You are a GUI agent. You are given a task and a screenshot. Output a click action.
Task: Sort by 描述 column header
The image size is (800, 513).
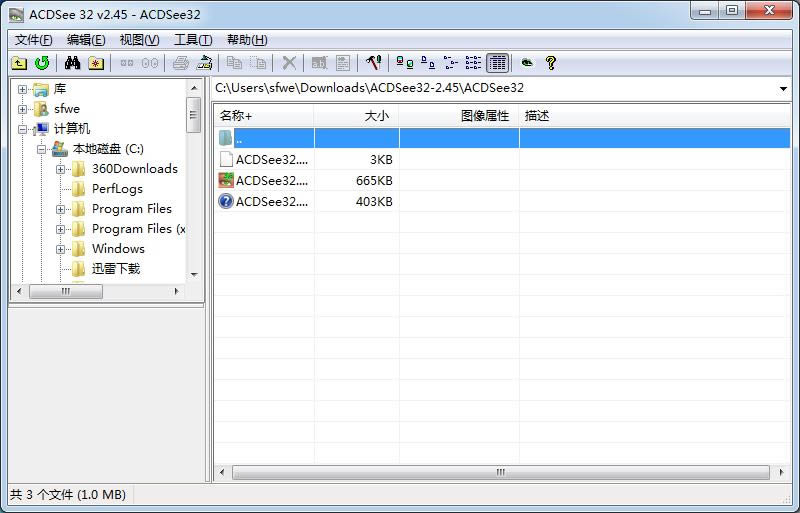point(655,116)
